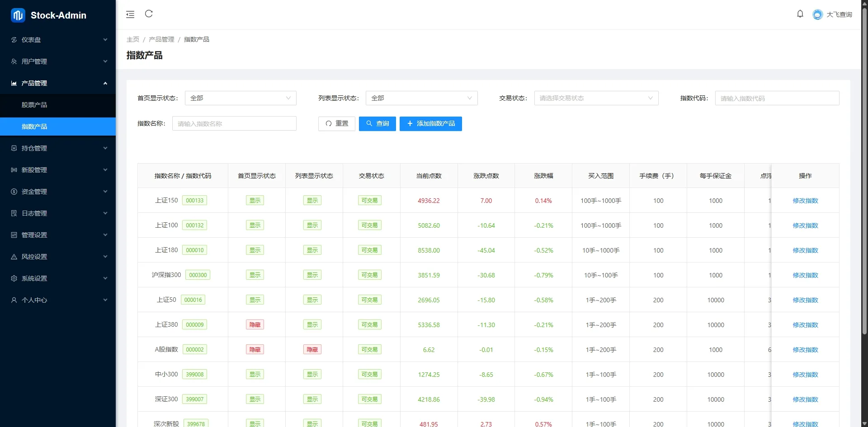Click the 隐藏 homepage status tag for 上证380

point(255,325)
